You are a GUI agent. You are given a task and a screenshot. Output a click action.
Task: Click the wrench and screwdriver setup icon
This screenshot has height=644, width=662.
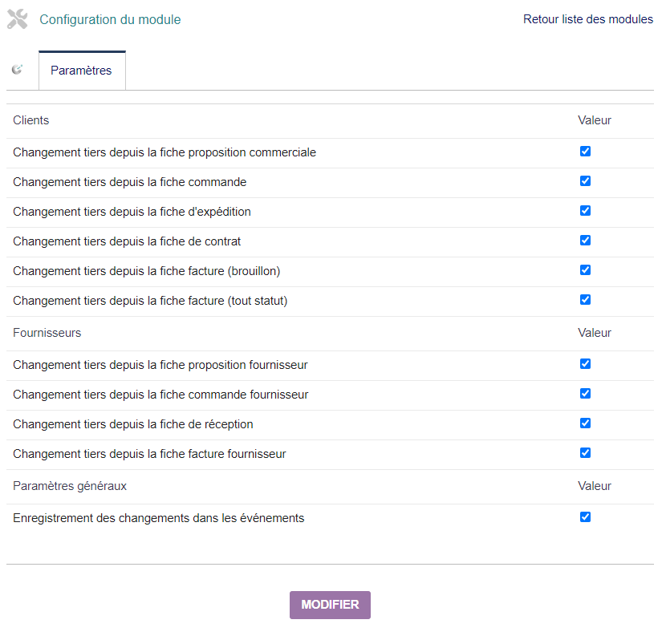point(18,19)
